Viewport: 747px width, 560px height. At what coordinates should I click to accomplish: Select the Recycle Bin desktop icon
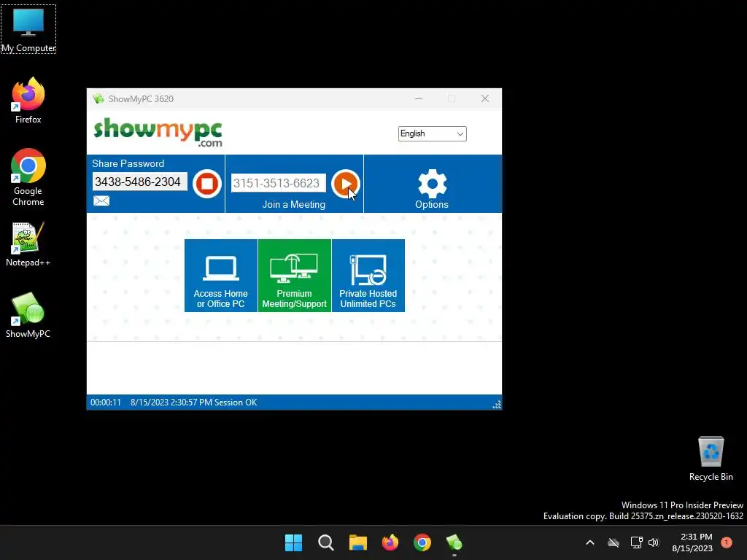[x=711, y=459]
